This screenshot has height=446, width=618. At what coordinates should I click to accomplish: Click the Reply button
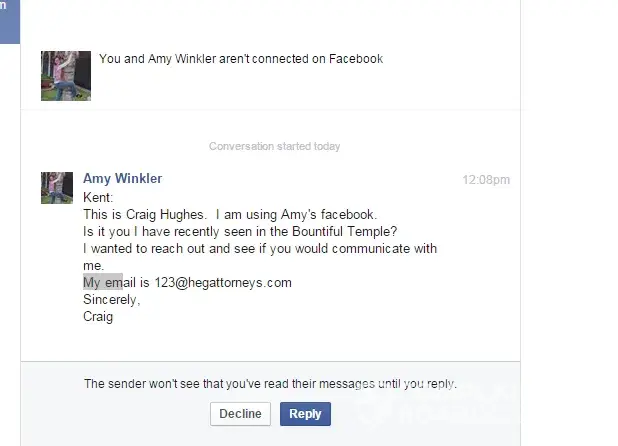(x=305, y=414)
